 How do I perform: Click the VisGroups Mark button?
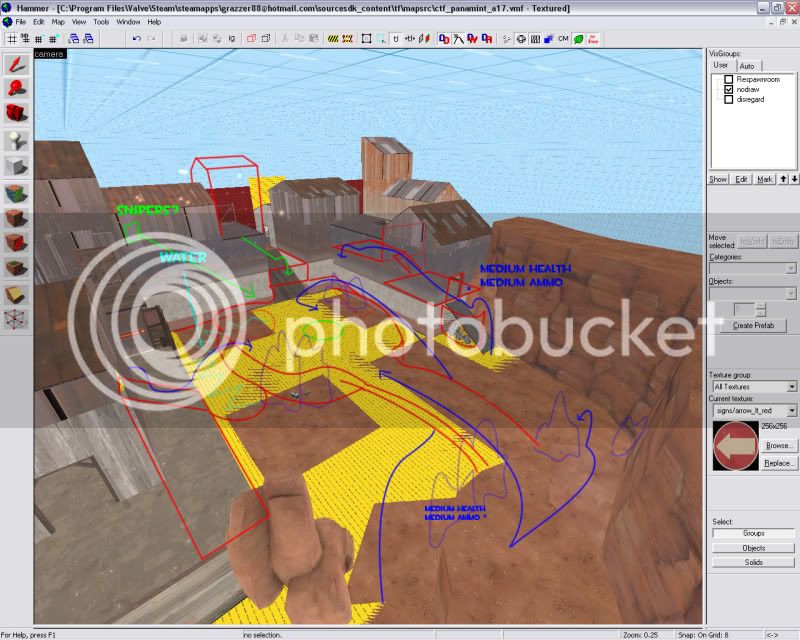[765, 179]
